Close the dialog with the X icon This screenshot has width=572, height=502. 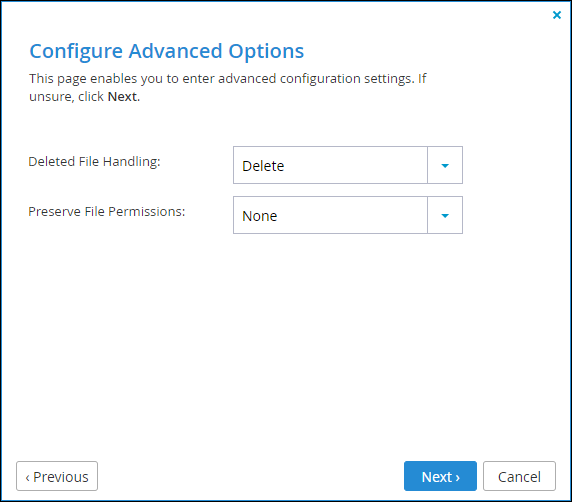[x=557, y=15]
